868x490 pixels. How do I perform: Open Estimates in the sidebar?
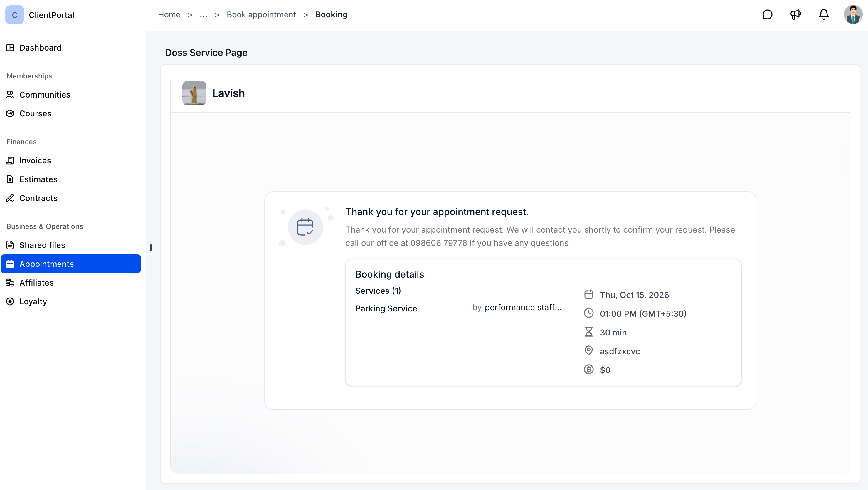pos(71,179)
